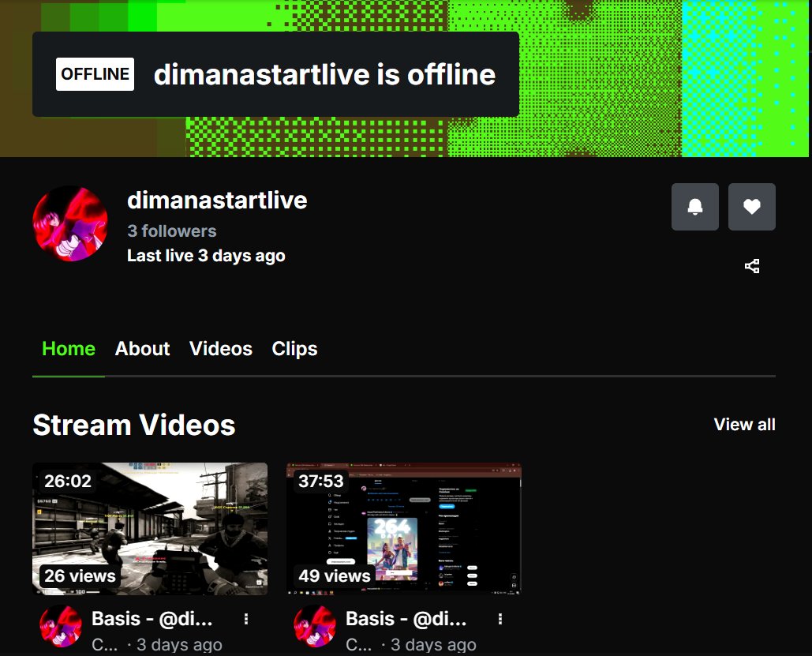Open the Basis title of the 49 views video

pos(406,619)
